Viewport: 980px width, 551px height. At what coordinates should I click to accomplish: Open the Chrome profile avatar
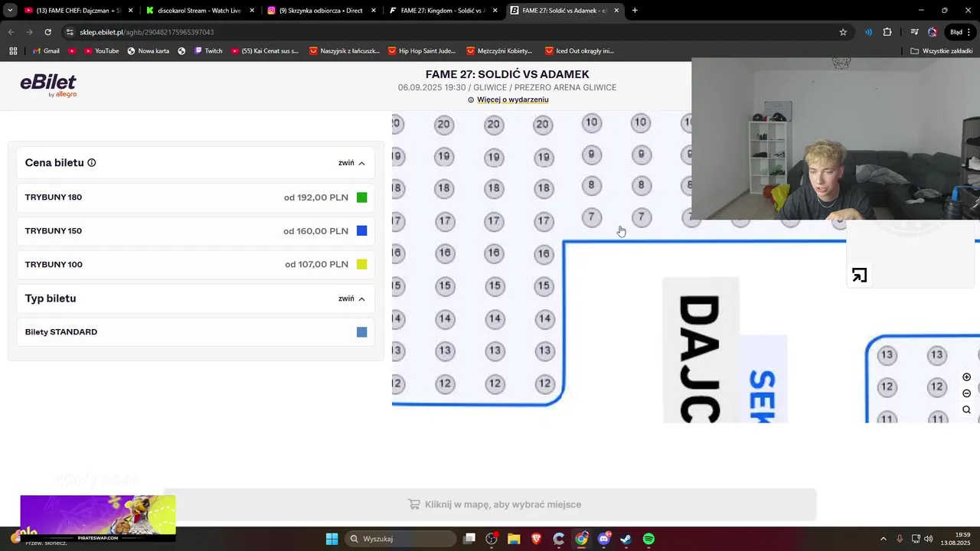[x=932, y=32]
